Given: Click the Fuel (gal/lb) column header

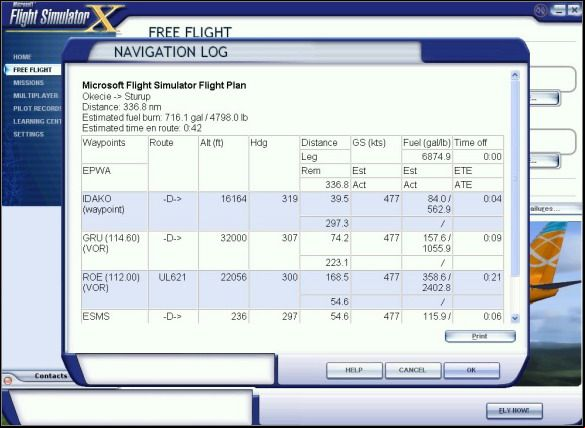Looking at the screenshot, I should (x=427, y=143).
